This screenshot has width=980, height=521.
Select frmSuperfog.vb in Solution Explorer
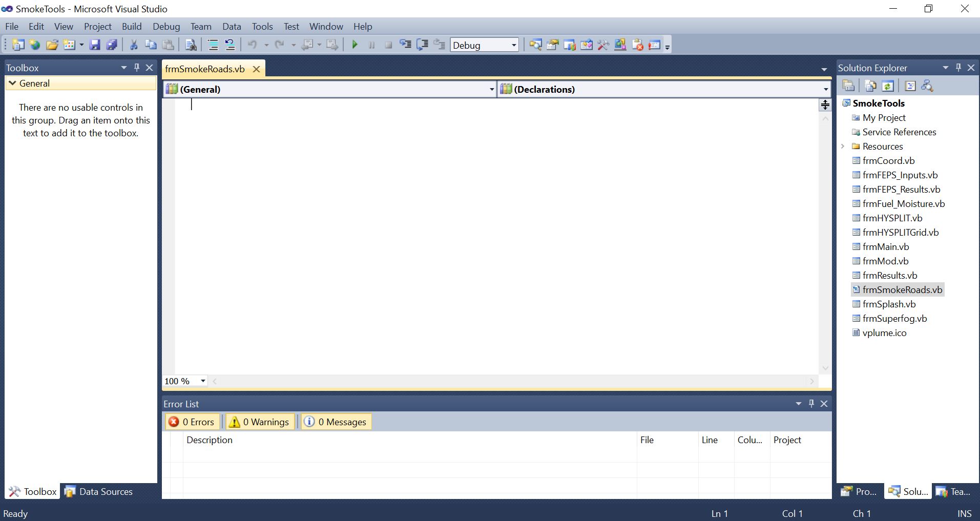(894, 319)
